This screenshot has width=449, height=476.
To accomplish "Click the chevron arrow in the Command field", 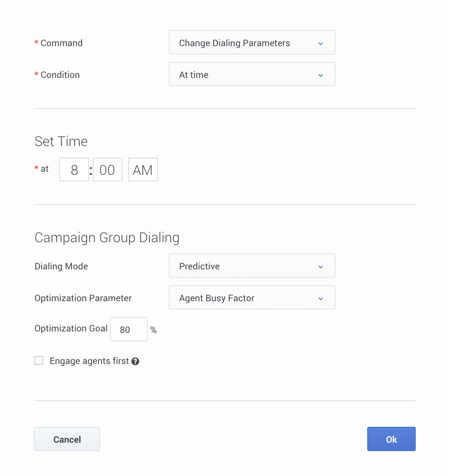I will [x=321, y=44].
